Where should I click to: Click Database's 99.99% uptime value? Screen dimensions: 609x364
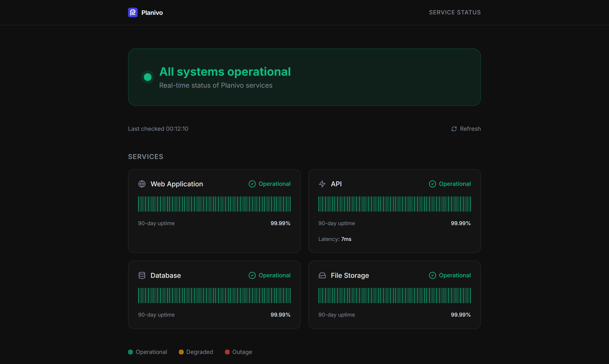click(281, 315)
